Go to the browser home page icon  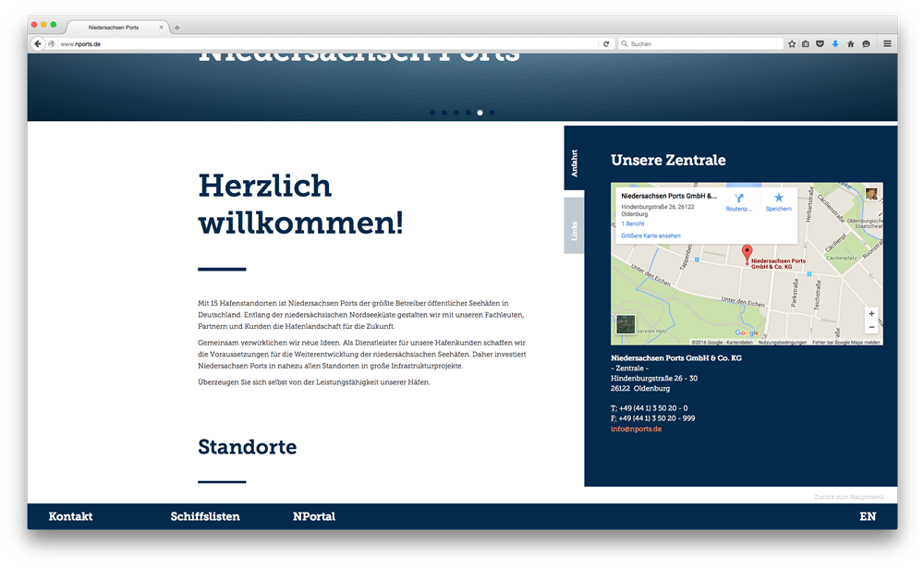[850, 43]
